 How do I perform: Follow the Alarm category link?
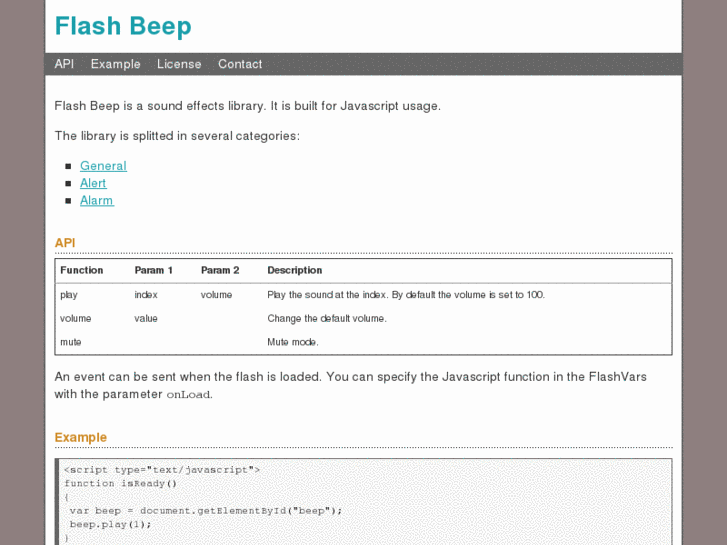tap(96, 200)
